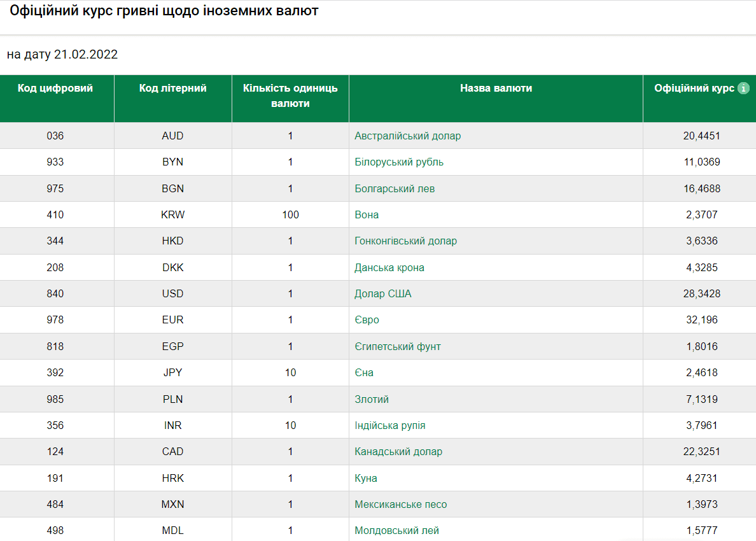Click the rate value 20,4451
Viewport: 756px width, 541px height.
[x=701, y=136]
